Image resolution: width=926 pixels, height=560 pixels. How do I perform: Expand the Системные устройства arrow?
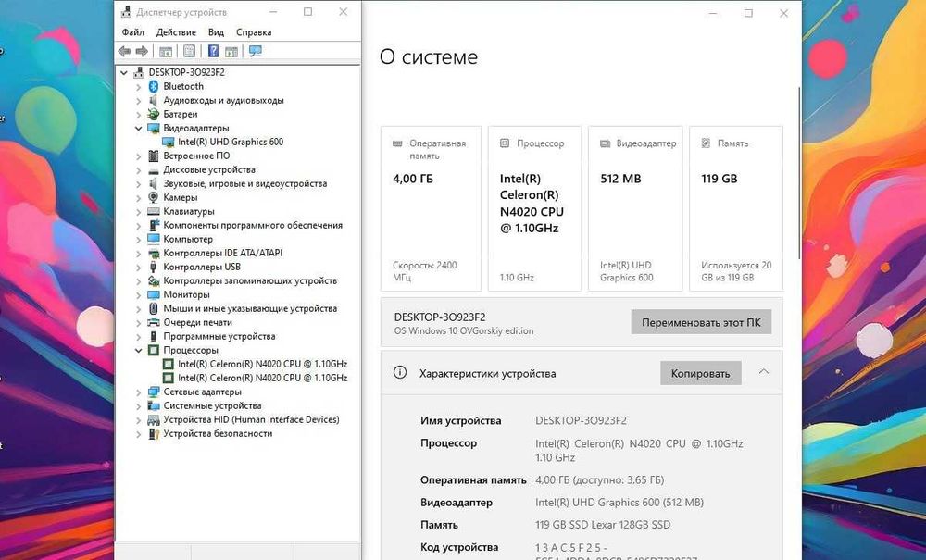click(138, 406)
